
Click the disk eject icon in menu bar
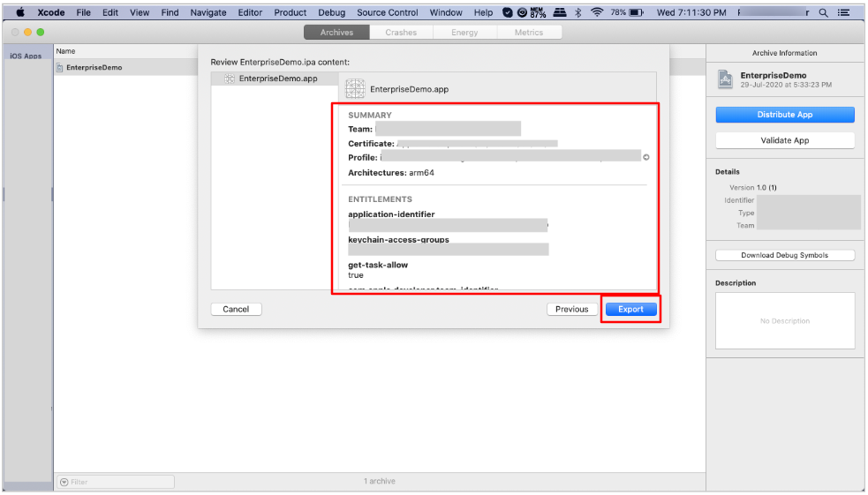click(560, 12)
